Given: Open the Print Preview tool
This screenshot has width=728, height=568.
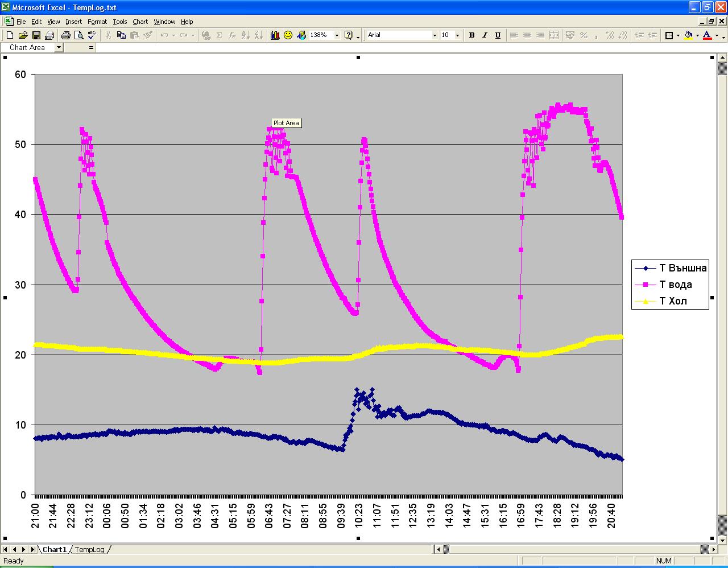Looking at the screenshot, I should point(78,35).
